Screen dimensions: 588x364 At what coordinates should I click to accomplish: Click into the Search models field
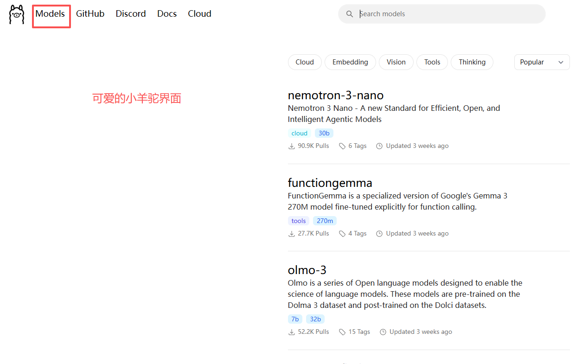pyautogui.click(x=442, y=14)
